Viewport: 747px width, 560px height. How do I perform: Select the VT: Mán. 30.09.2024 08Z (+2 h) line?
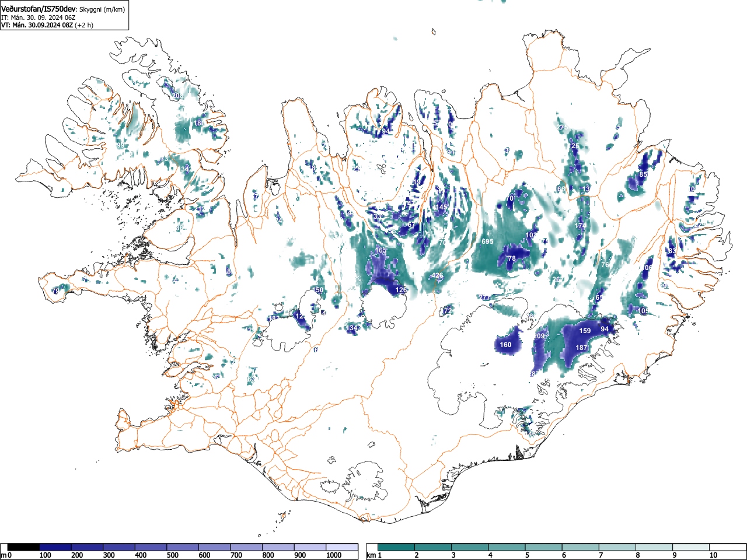point(47,25)
